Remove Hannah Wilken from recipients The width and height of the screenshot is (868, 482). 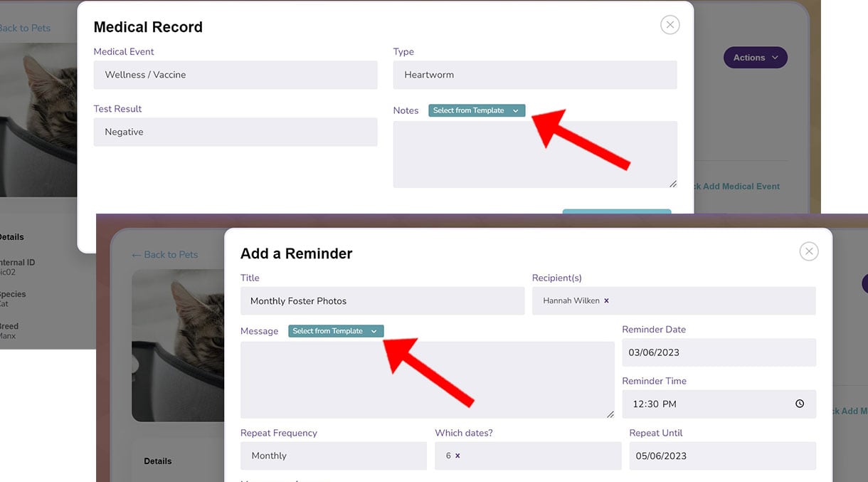(606, 301)
